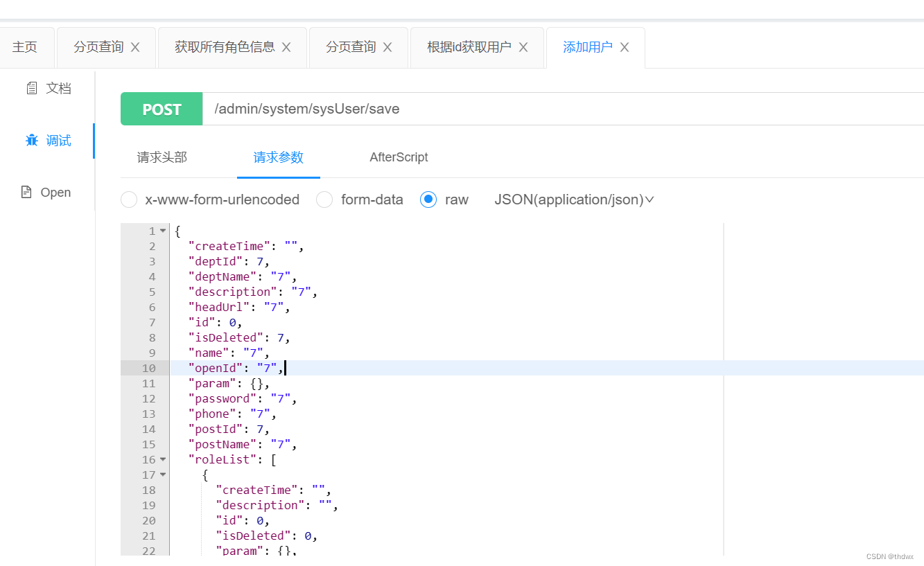Click the "roleList" line text
This screenshot has width=924, height=566.
pos(232,459)
